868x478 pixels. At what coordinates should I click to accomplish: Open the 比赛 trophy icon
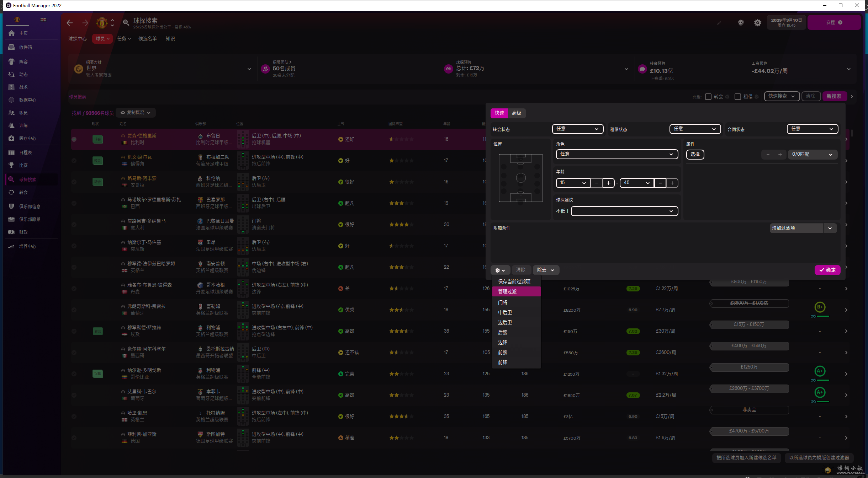[x=11, y=165]
